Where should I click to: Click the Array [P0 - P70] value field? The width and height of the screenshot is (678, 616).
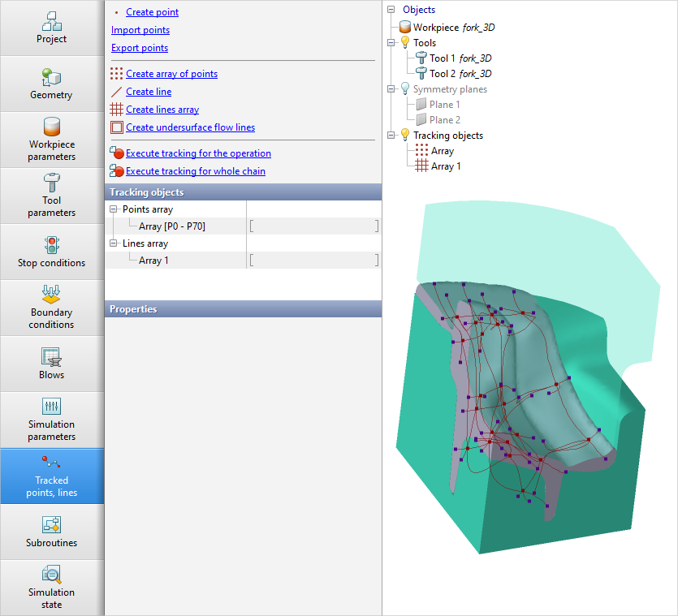(x=313, y=226)
